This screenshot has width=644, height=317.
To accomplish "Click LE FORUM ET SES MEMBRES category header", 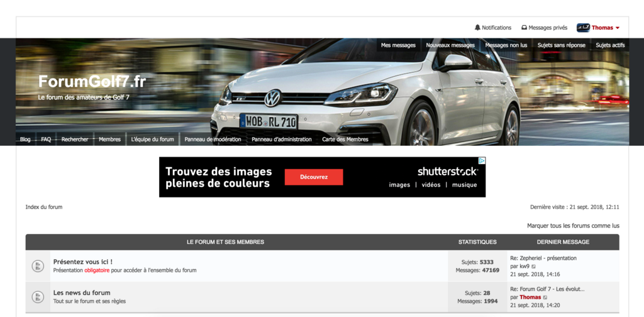I will pyautogui.click(x=226, y=242).
